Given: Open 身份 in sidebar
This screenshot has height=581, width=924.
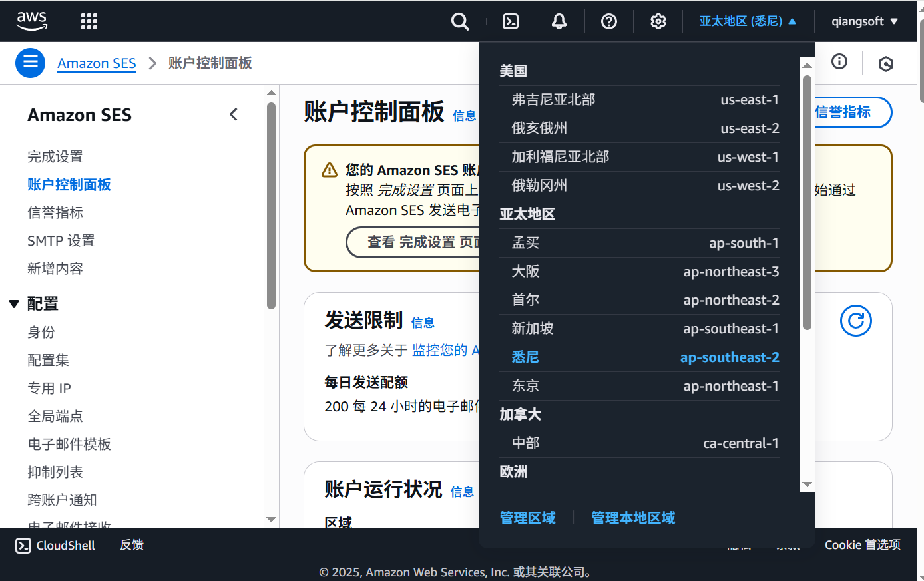Looking at the screenshot, I should point(41,333).
